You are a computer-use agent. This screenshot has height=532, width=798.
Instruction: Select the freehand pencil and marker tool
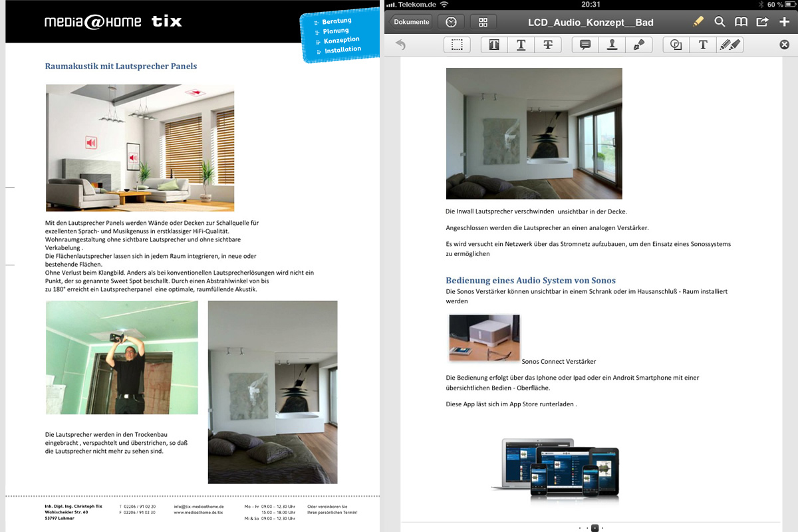tap(730, 45)
